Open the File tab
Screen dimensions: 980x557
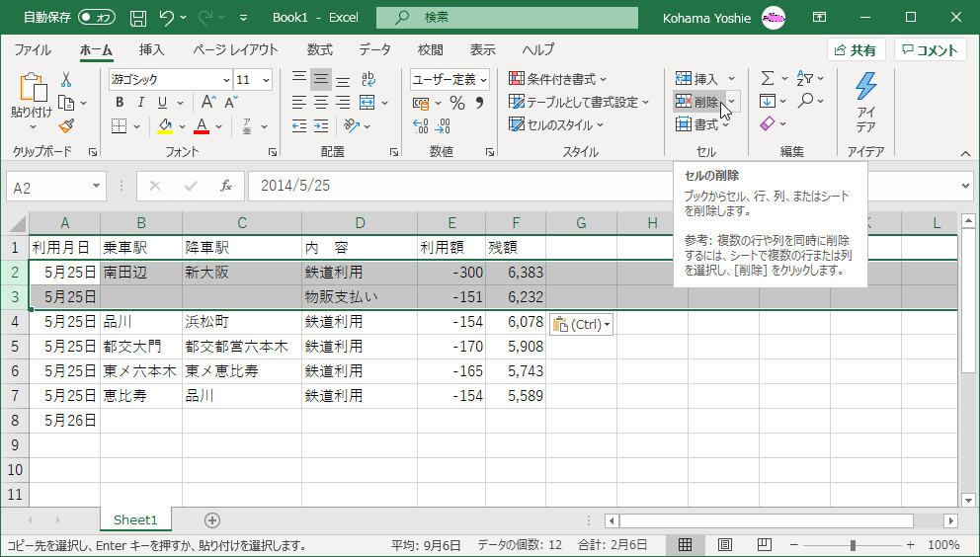click(x=33, y=50)
